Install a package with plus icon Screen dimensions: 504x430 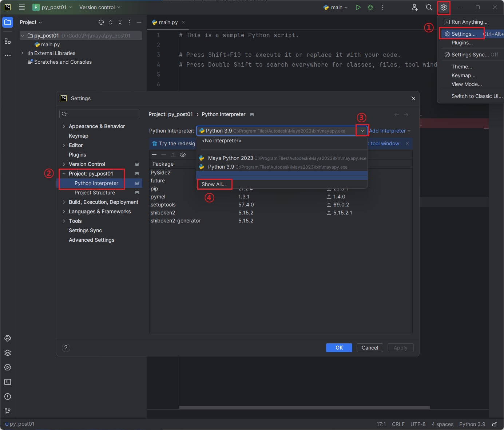[154, 155]
